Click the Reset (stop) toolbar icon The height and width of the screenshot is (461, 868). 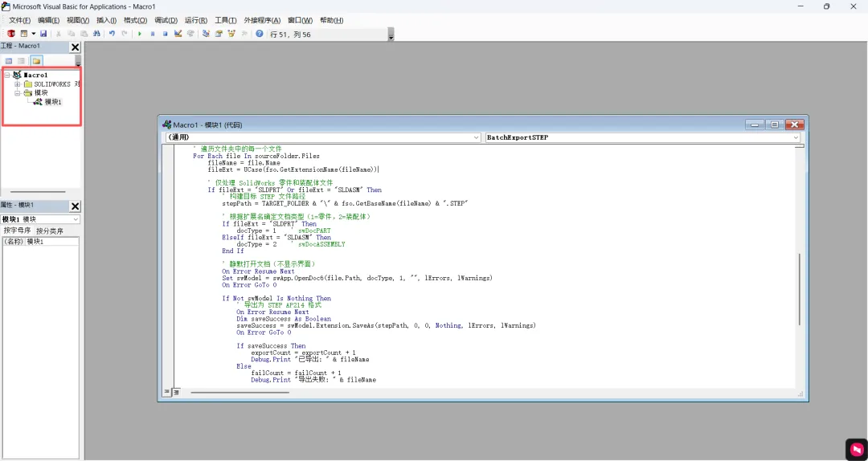(x=165, y=34)
